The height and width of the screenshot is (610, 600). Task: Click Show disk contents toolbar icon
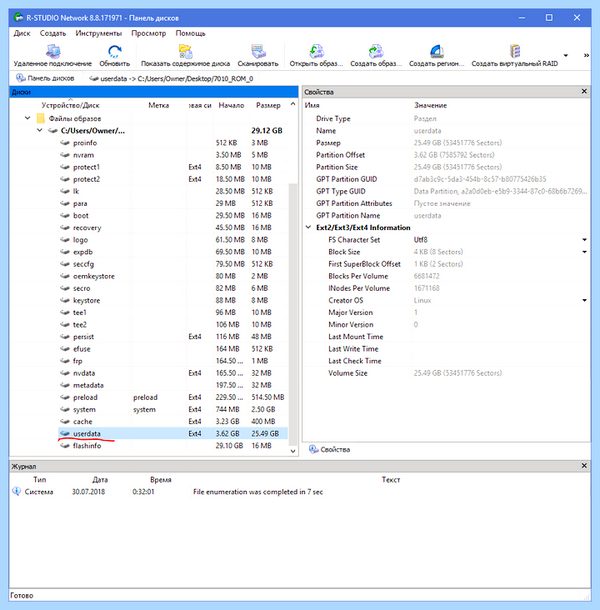[185, 51]
